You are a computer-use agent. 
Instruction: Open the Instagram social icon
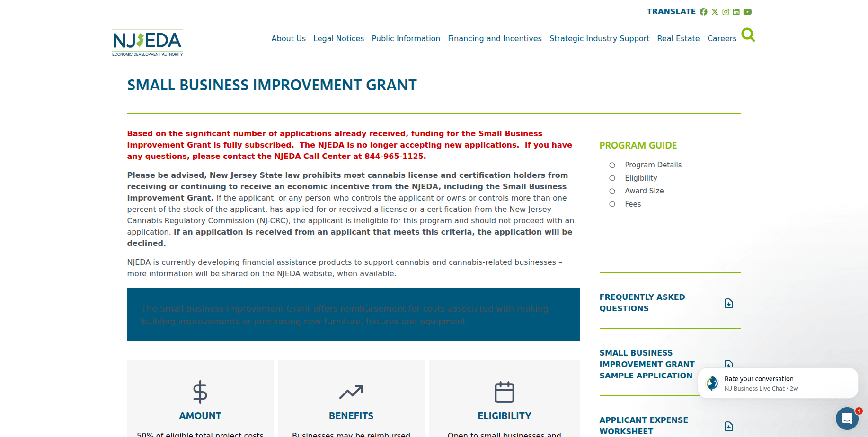point(726,12)
